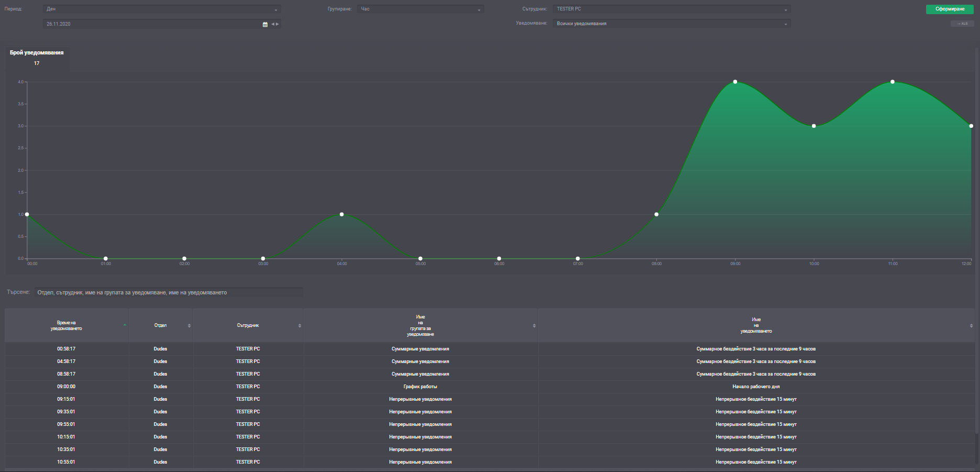
Task: Sort by the Сътрудник column
Action: point(299,326)
